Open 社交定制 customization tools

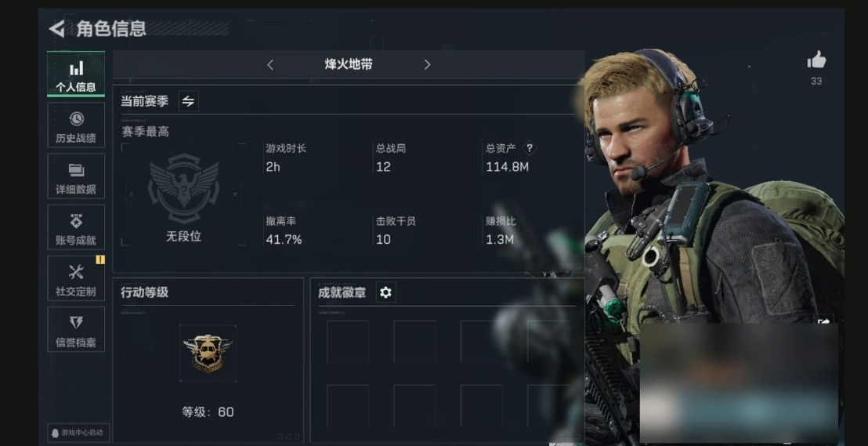[x=76, y=278]
